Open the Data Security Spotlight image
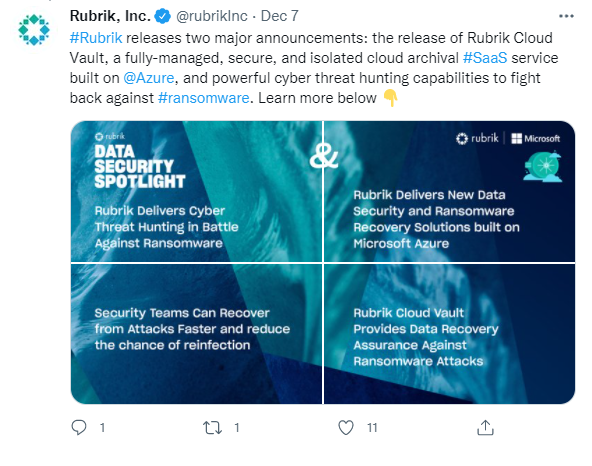Viewport: 592px width, 466px height. point(196,191)
